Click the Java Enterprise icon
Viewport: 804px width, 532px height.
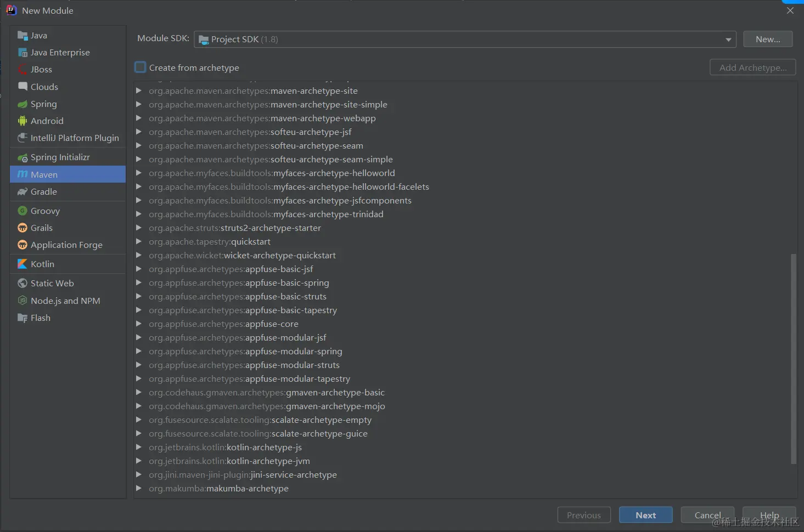(x=23, y=53)
